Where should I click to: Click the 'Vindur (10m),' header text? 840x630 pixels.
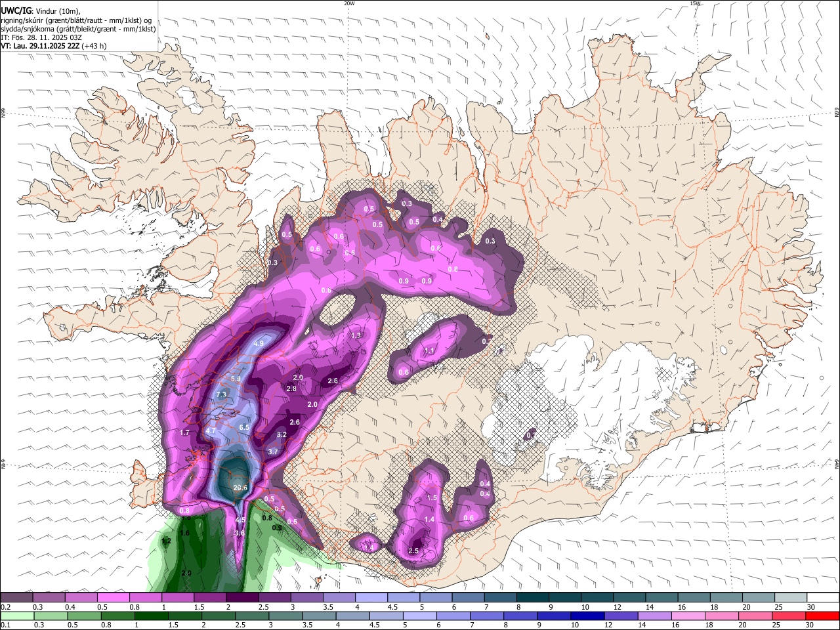point(58,10)
